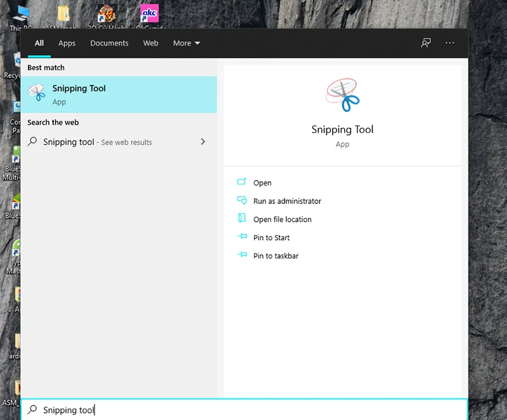This screenshot has width=507, height=420.
Task: Choose Run as administrator
Action: pos(287,201)
